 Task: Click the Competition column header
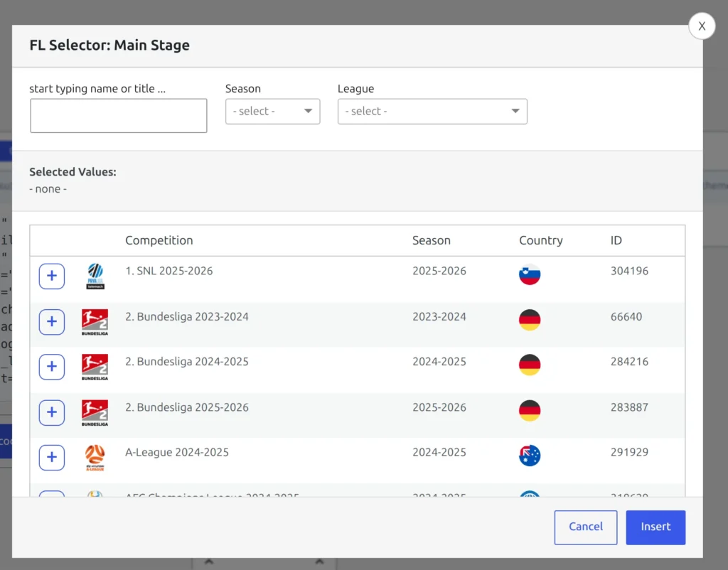[159, 240]
